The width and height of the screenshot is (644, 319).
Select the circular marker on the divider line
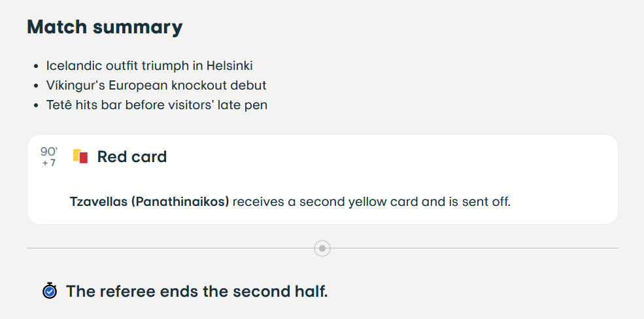click(322, 248)
